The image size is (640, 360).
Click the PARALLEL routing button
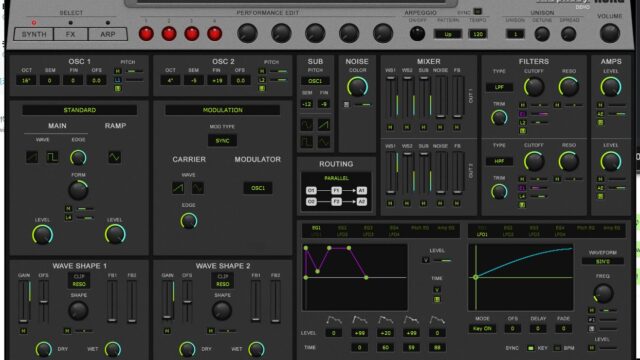pos(336,178)
